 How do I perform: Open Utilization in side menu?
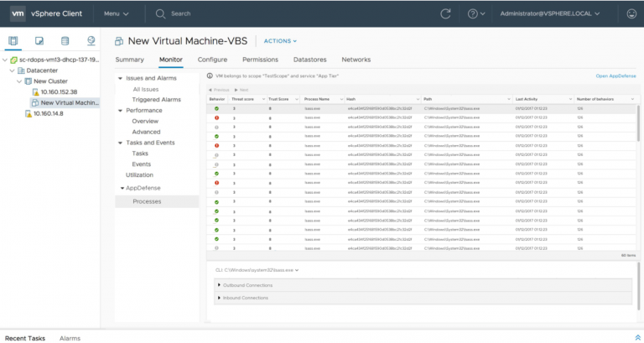point(139,175)
